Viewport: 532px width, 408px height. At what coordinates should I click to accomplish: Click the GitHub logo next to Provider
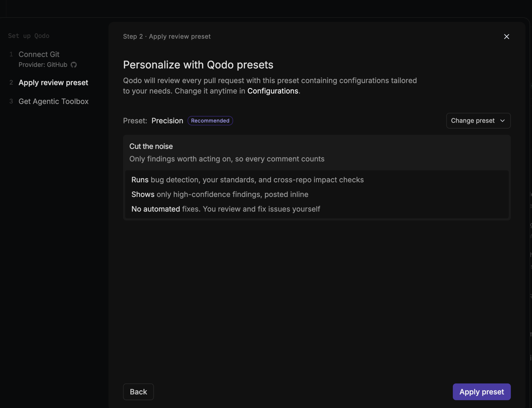pos(74,65)
